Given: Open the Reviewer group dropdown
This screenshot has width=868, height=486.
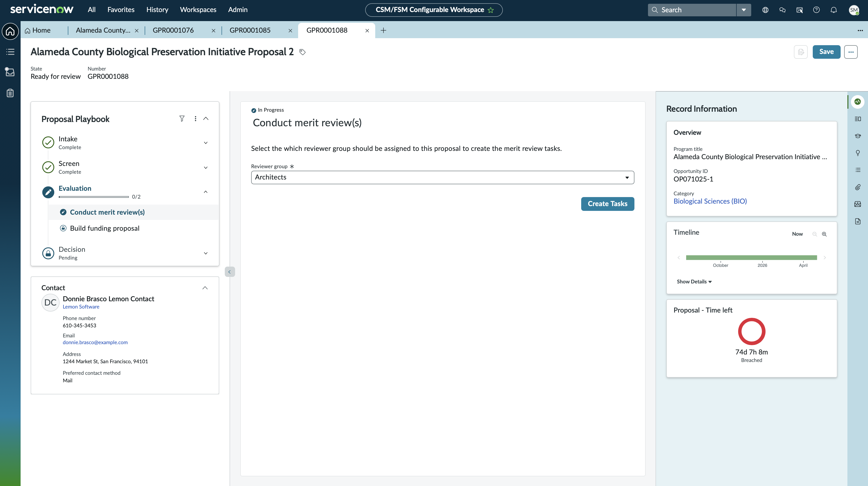Looking at the screenshot, I should point(443,177).
